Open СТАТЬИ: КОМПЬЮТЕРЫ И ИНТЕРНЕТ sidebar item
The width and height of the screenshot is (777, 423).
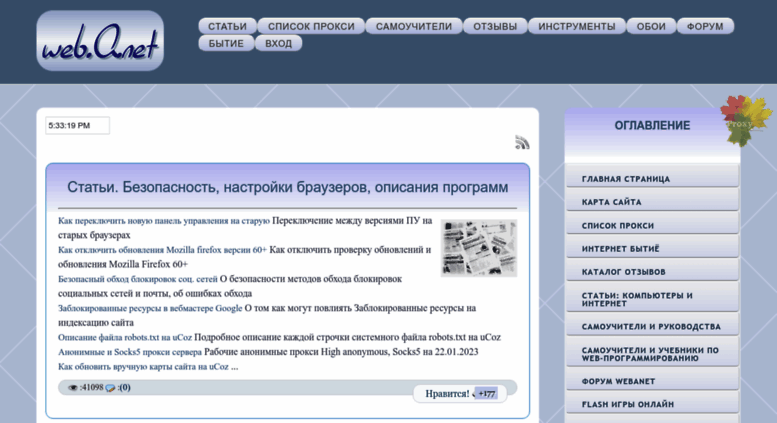point(653,298)
